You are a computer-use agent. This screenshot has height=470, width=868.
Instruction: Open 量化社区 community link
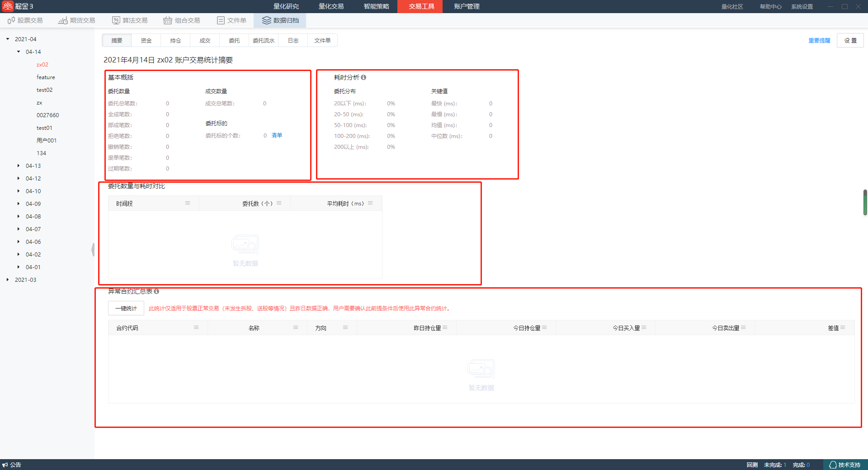click(x=732, y=6)
